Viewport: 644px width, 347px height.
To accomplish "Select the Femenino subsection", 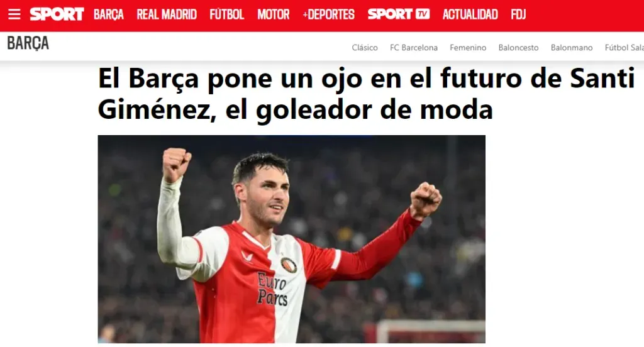I will [x=468, y=48].
